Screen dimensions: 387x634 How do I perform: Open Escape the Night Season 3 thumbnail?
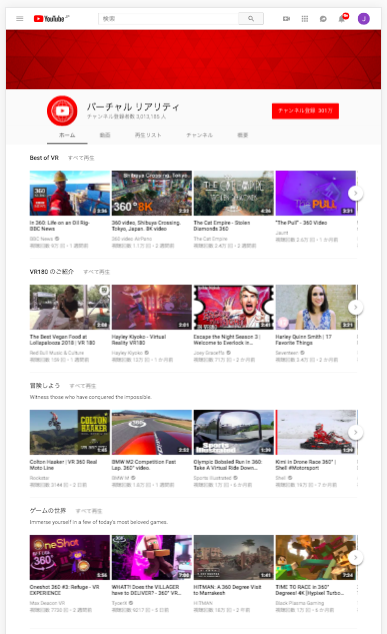point(234,307)
